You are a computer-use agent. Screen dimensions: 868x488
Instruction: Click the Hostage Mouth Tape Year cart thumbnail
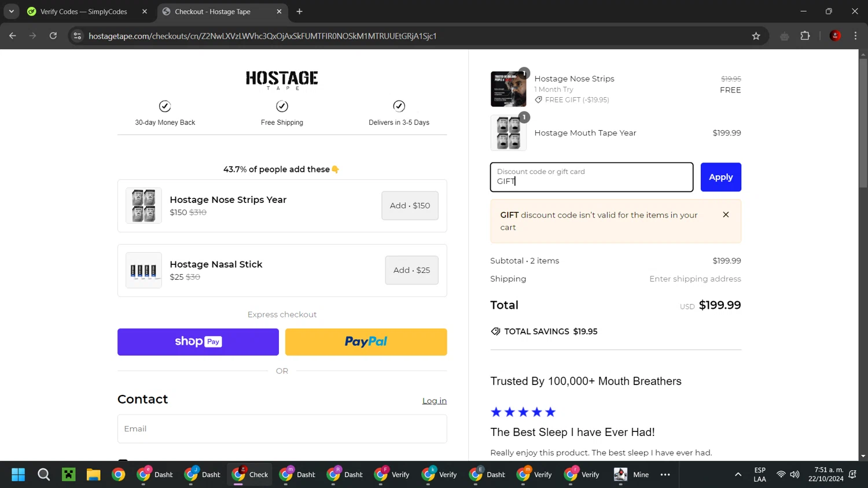509,133
